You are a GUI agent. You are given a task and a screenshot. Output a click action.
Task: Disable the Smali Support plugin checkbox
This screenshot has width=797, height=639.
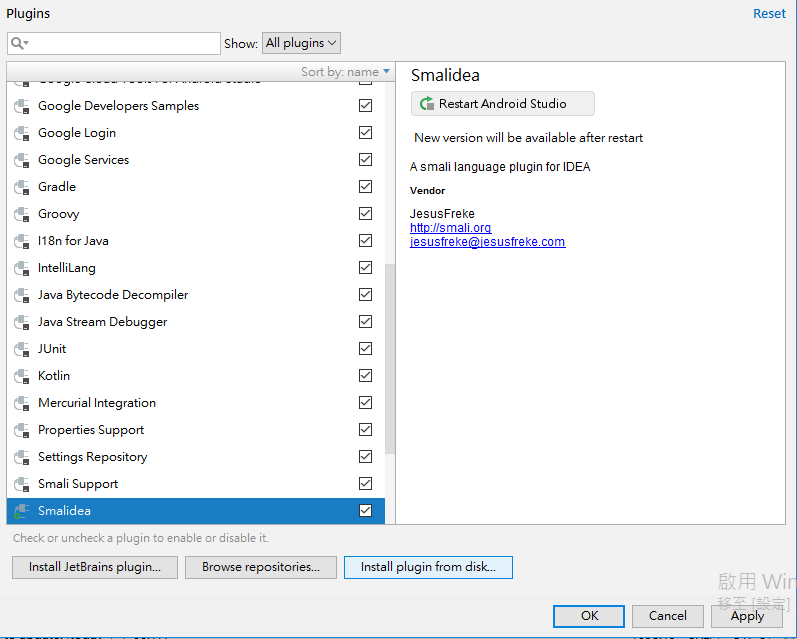pyautogui.click(x=365, y=483)
